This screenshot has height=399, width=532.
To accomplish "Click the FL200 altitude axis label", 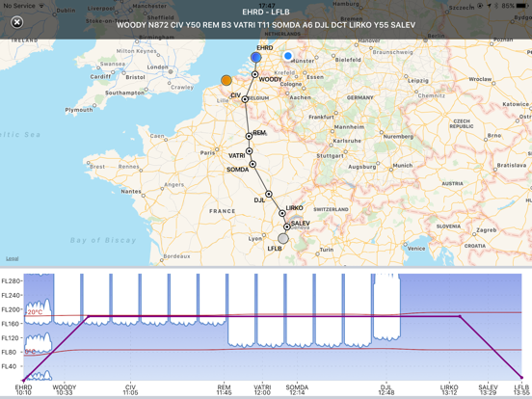I will 11,309.
